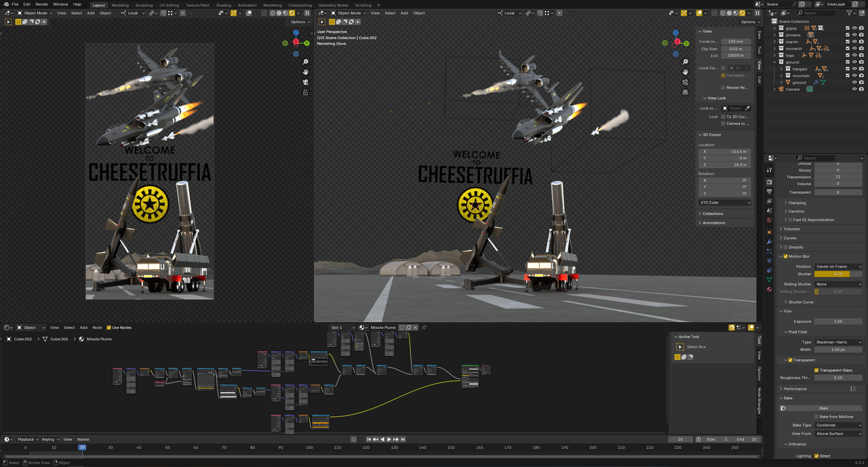Hide phoenix collection with eye icon
Screen dimensions: 868x467
tap(854, 35)
